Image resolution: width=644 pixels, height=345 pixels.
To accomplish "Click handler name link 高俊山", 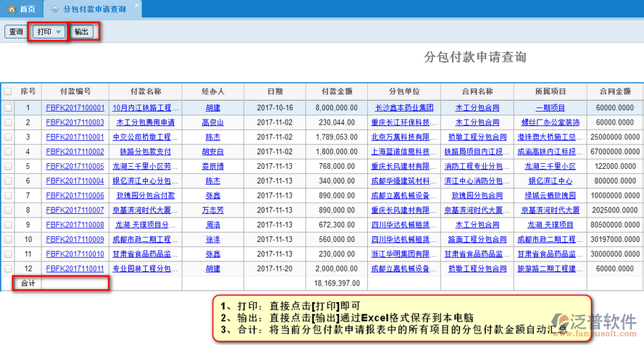I will pos(213,122).
